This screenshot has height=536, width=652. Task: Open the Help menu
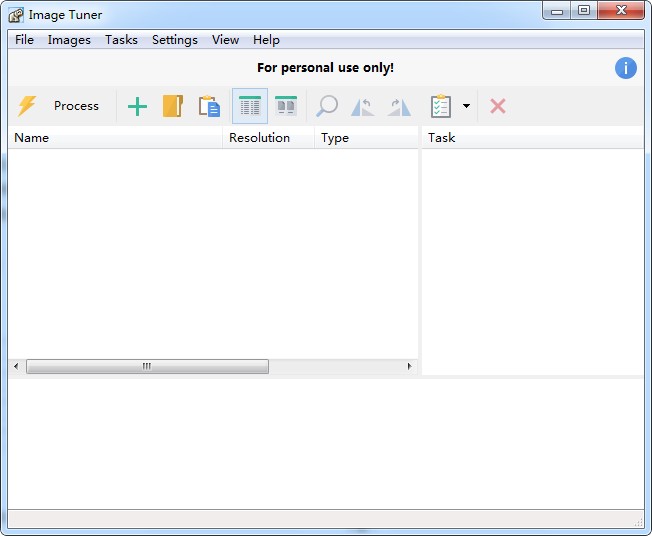pyautogui.click(x=266, y=40)
